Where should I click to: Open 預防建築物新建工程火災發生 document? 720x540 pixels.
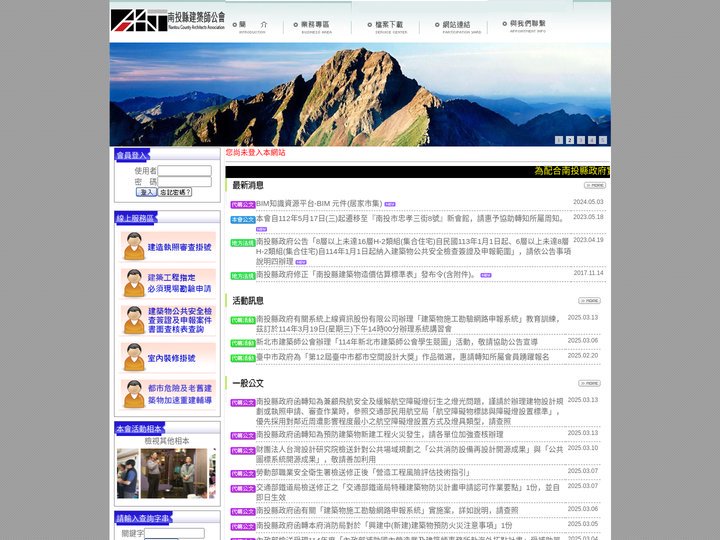379,434
